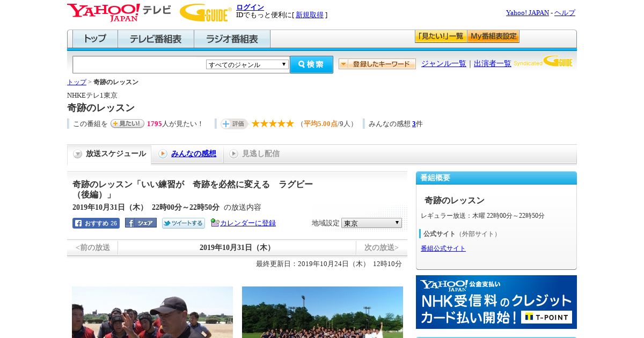Viewport: 644px width, 338px height.
Task: Select the トップ navigation tab
Action: pos(95,39)
